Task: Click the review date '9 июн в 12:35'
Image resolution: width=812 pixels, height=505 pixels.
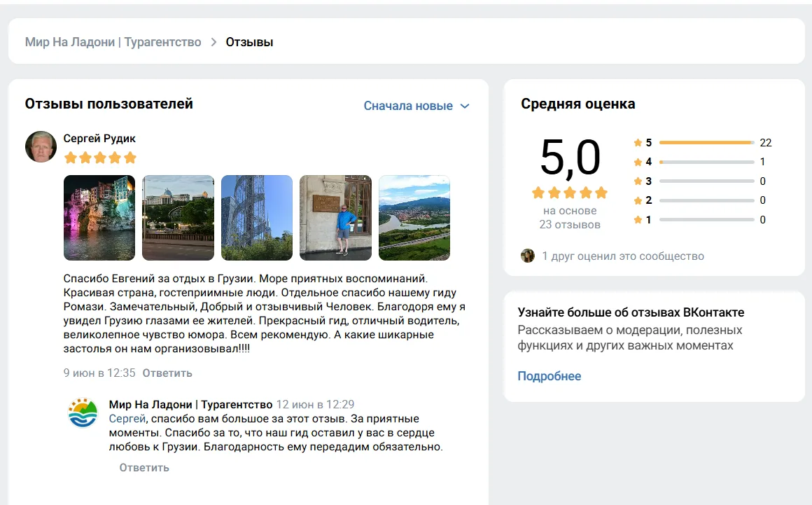Action: tap(99, 373)
